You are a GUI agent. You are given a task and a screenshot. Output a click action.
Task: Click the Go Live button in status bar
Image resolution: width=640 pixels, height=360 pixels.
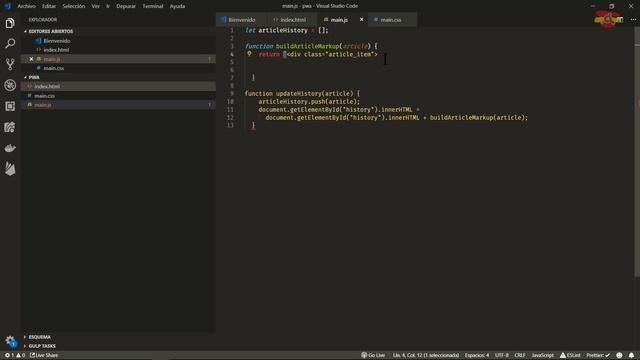pyautogui.click(x=373, y=355)
